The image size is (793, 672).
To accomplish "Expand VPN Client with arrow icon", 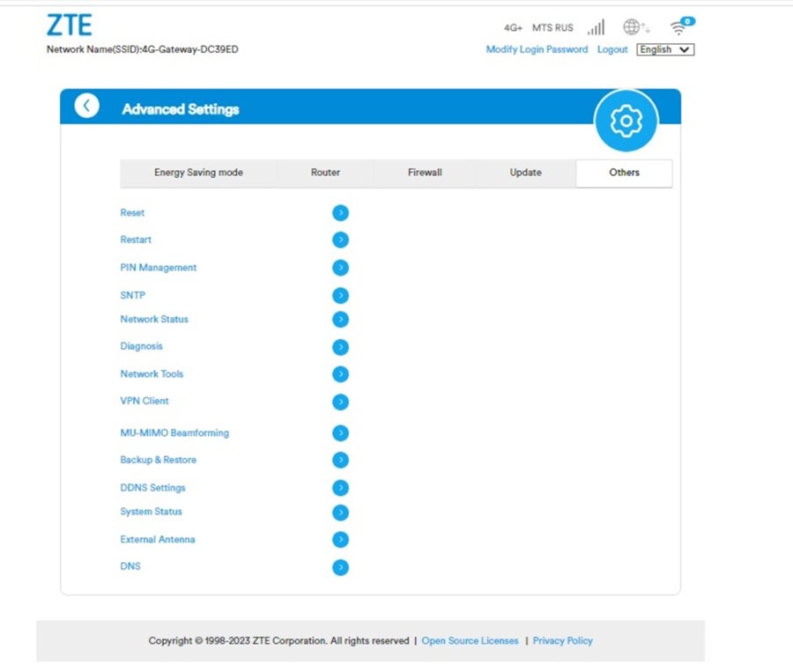I will coord(341,402).
